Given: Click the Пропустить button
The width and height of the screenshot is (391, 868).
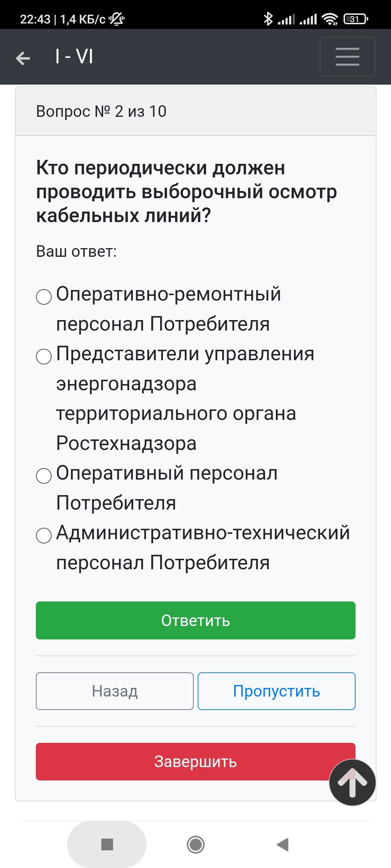Looking at the screenshot, I should tap(277, 691).
